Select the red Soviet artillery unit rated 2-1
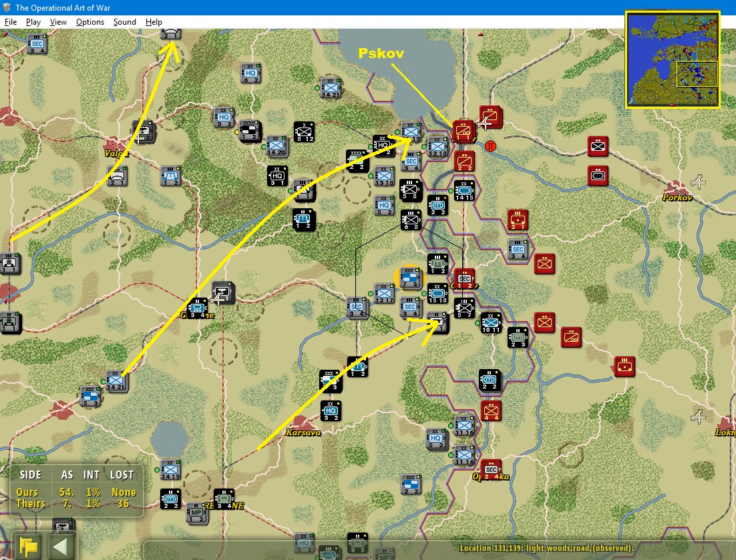Screen dimensions: 736x560 (518, 220)
